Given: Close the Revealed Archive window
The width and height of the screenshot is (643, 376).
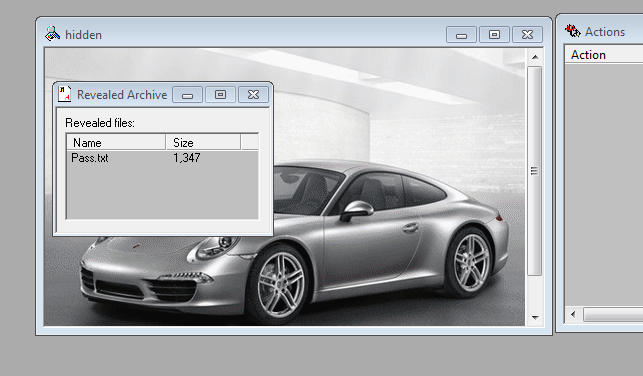Looking at the screenshot, I should coord(253,95).
